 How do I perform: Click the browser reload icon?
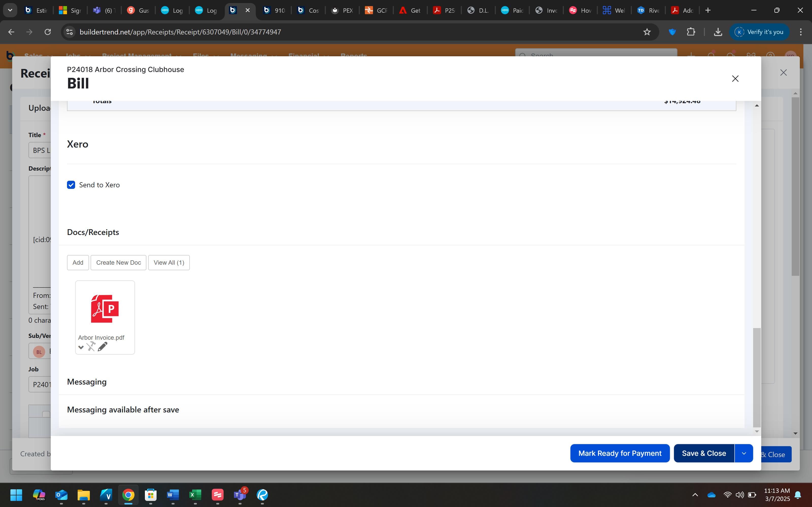click(48, 32)
